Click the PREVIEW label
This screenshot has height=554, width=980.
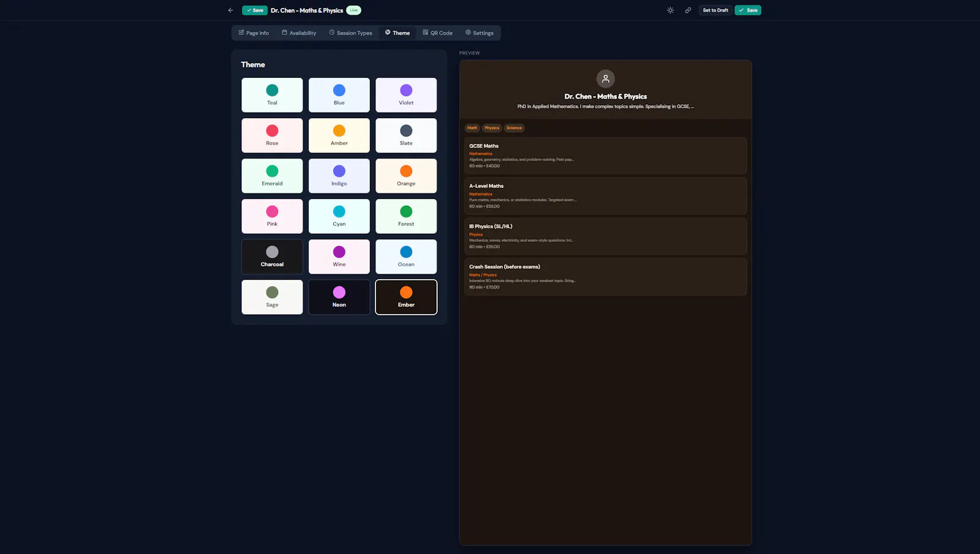click(470, 53)
